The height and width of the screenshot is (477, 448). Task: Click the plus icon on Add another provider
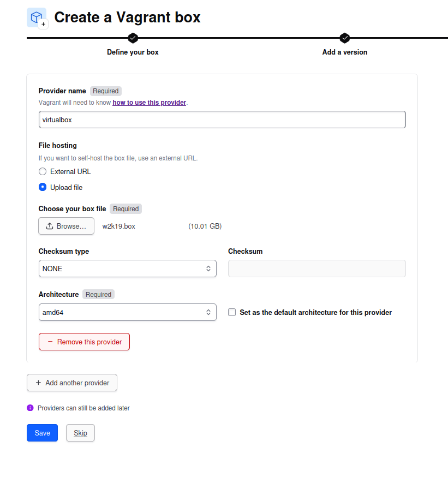click(x=38, y=383)
